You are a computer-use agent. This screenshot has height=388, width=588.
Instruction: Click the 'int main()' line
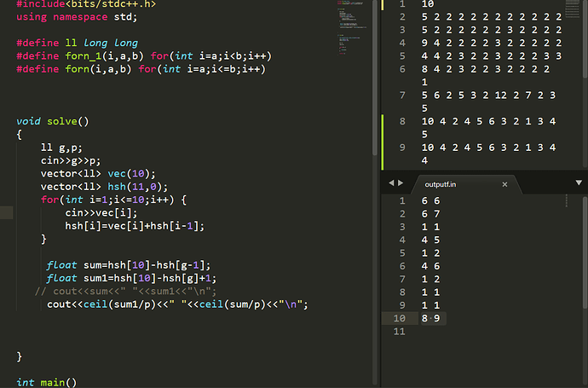pos(47,382)
